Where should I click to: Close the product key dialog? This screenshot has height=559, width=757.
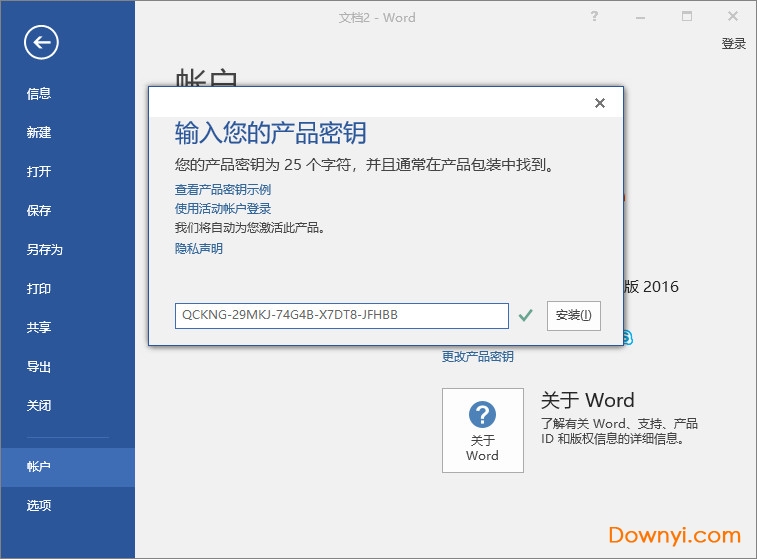coord(600,103)
